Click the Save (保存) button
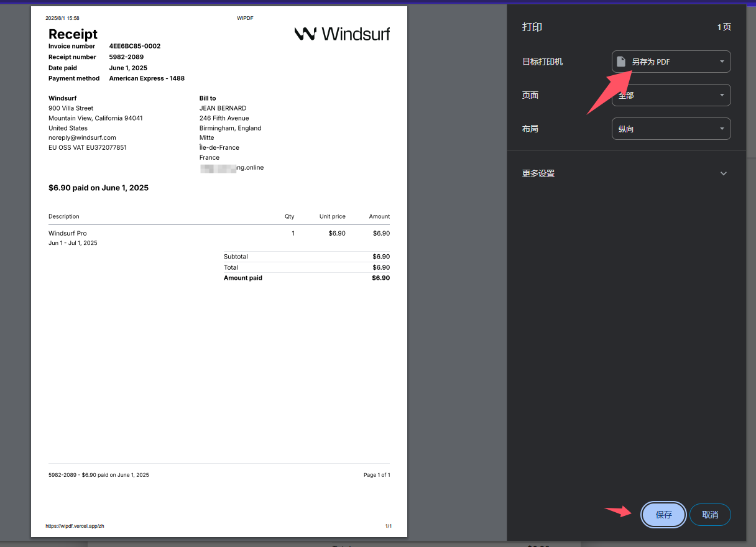The width and height of the screenshot is (756, 547). click(663, 515)
